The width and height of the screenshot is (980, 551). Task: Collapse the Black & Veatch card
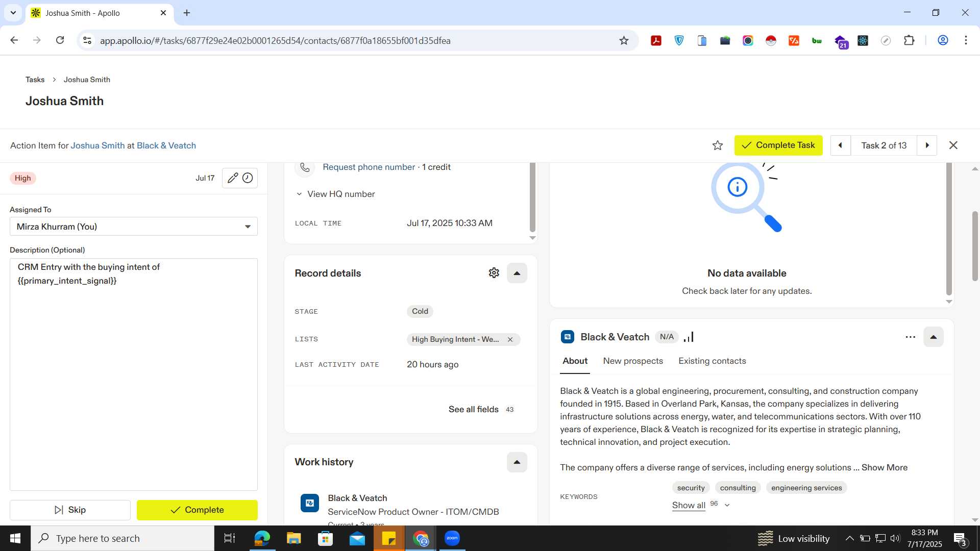point(933,337)
